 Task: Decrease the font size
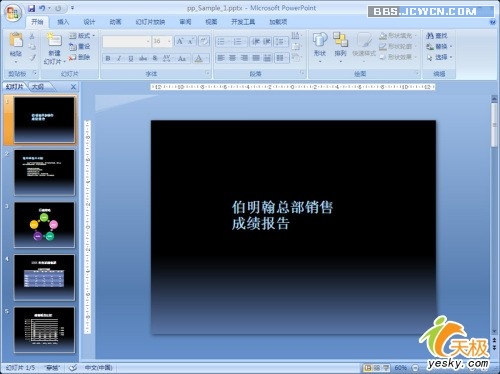pos(191,41)
